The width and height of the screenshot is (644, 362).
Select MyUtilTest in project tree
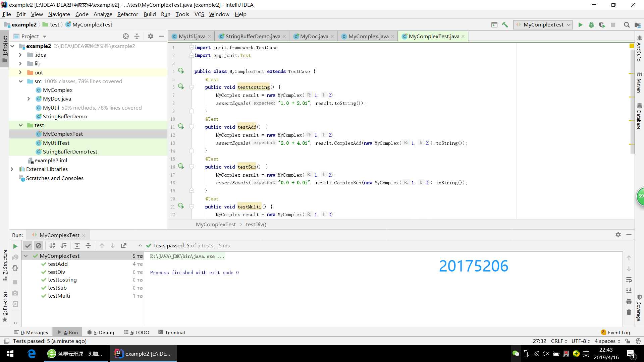tap(56, 143)
